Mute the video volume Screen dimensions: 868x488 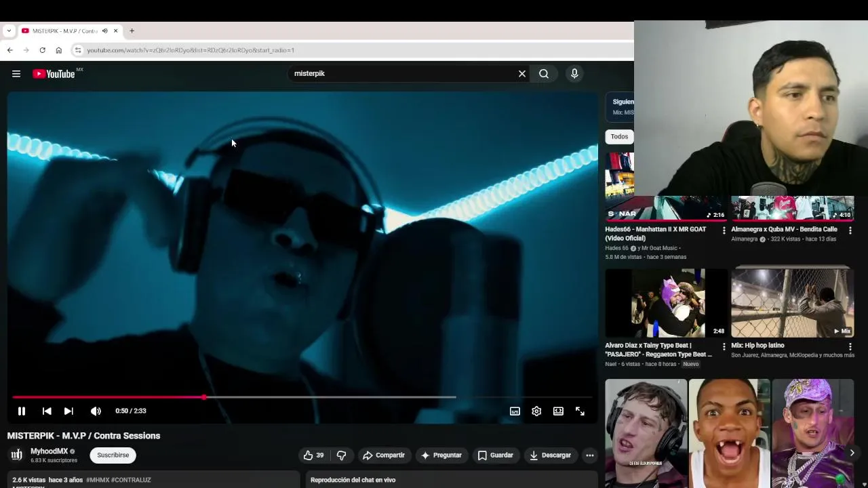tap(96, 411)
